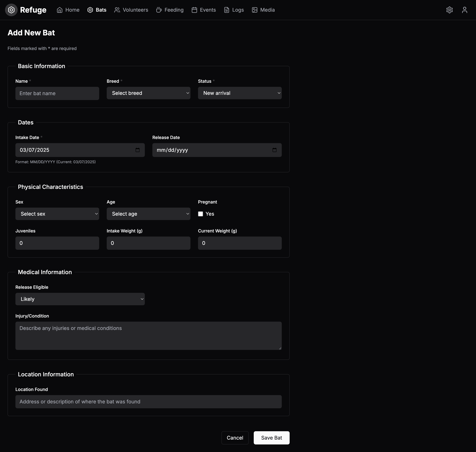Click the Injury/Condition text area
The width and height of the screenshot is (476, 452).
click(148, 336)
